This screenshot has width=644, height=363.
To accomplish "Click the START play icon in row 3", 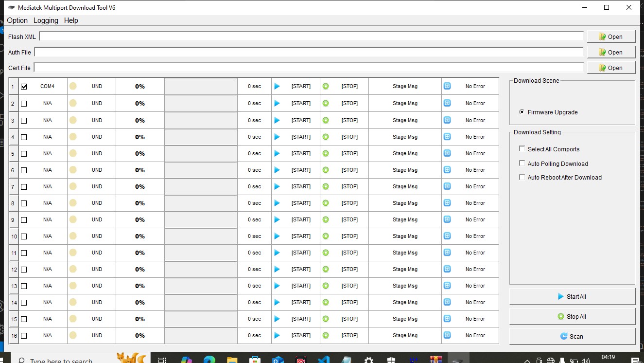I will pos(277,120).
